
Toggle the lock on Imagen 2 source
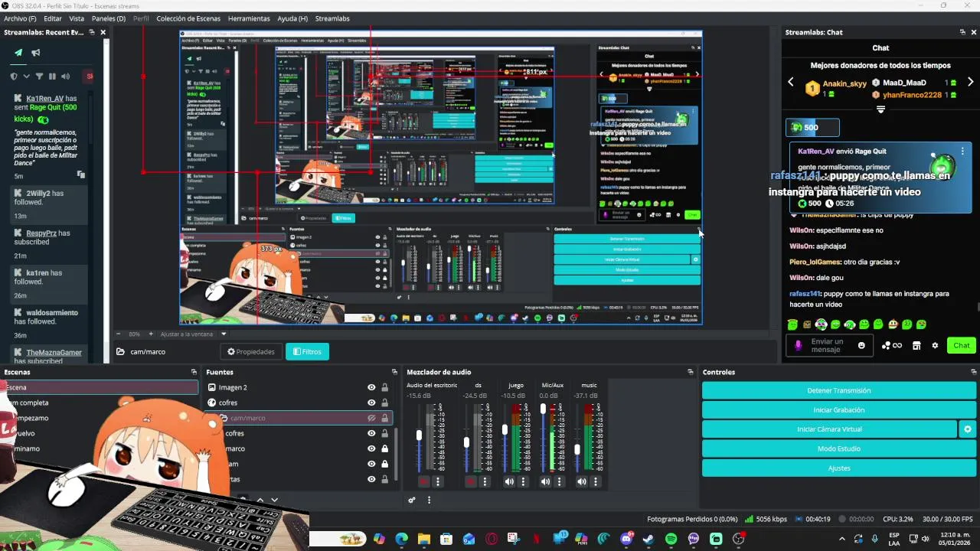tap(384, 387)
